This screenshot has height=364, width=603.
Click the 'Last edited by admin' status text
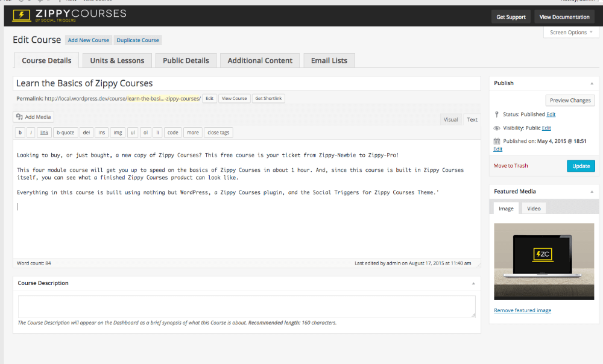point(412,263)
